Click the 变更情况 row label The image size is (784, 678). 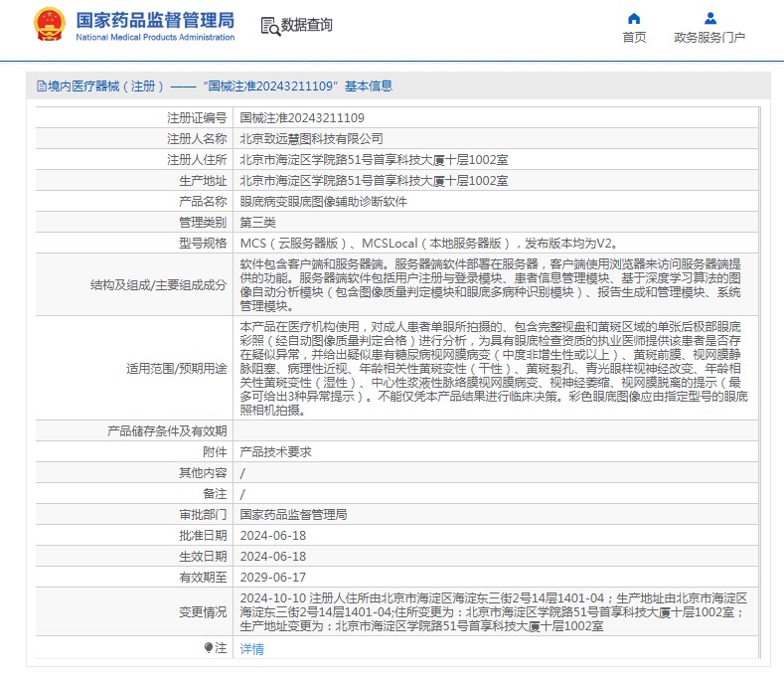[x=203, y=612]
